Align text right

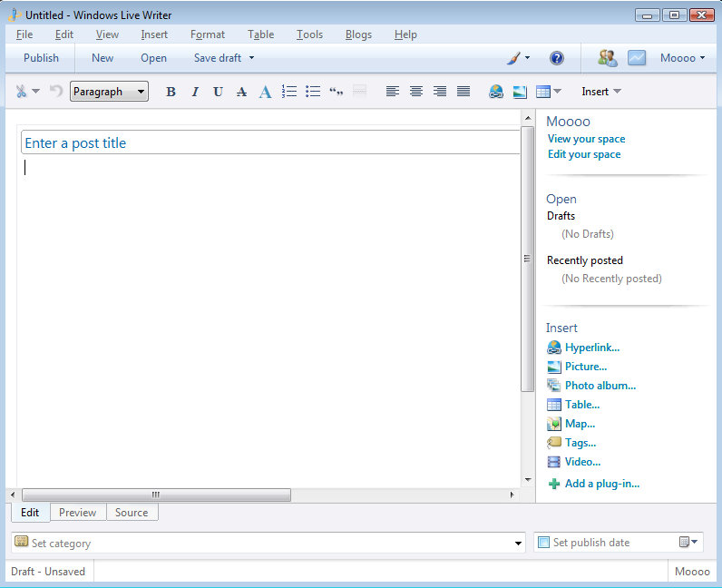[x=440, y=92]
